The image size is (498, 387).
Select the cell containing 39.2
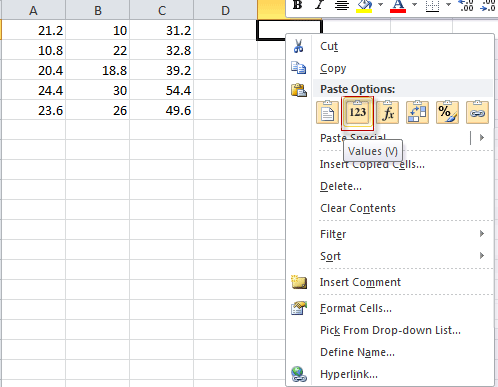(x=162, y=70)
